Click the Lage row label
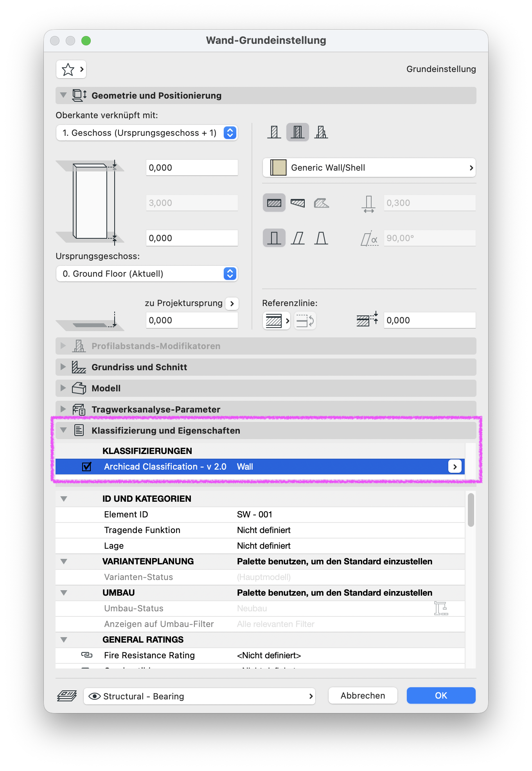532x771 pixels. [x=114, y=546]
